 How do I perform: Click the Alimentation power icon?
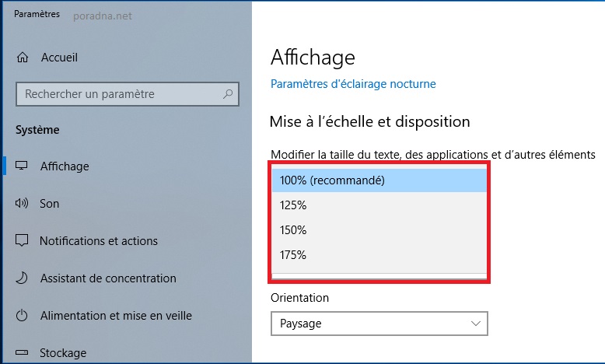22,316
